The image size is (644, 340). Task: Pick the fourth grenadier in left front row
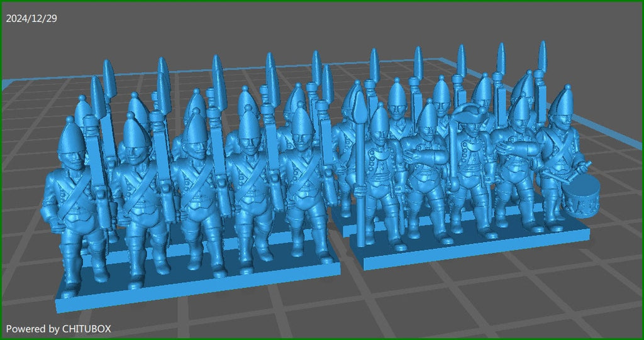coord(248,182)
